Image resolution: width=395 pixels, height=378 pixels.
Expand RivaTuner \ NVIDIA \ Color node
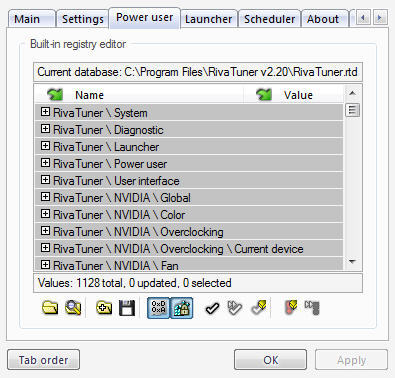[45, 214]
